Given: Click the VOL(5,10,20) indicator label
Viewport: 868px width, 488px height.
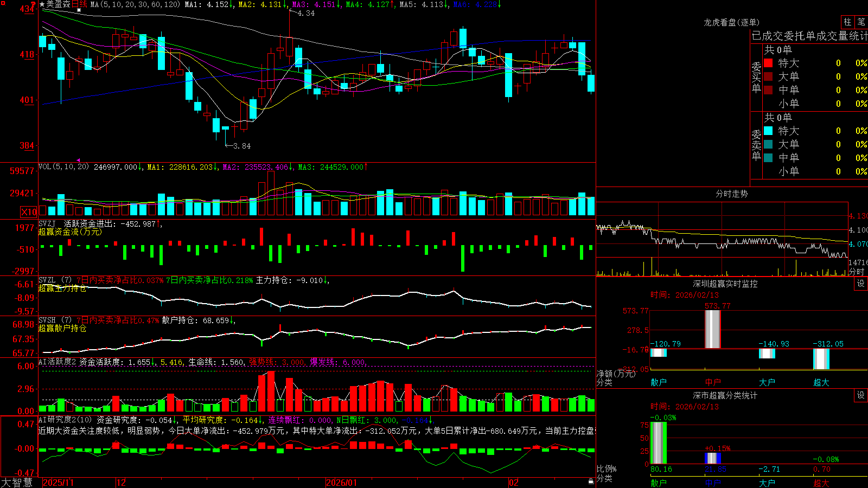Looking at the screenshot, I should (63, 166).
